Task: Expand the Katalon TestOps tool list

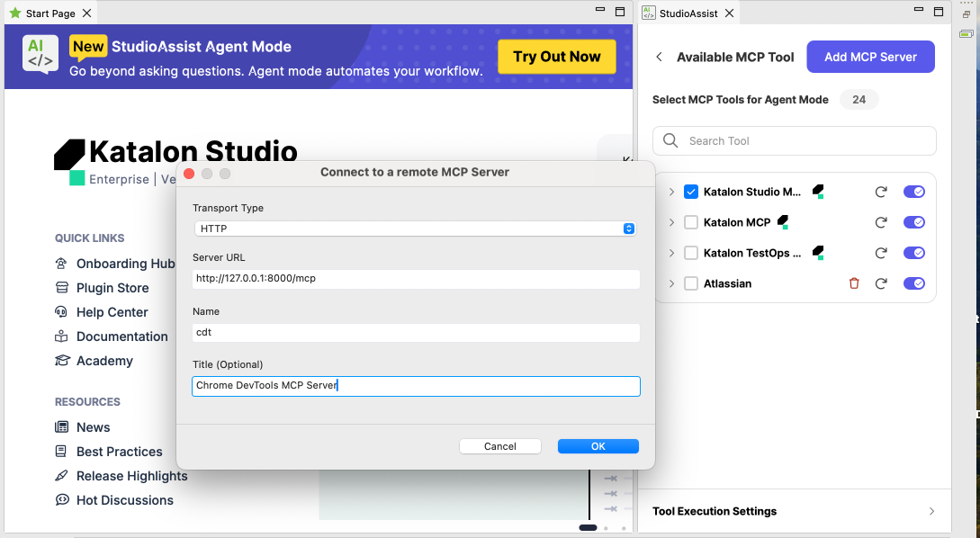Action: pyautogui.click(x=670, y=253)
